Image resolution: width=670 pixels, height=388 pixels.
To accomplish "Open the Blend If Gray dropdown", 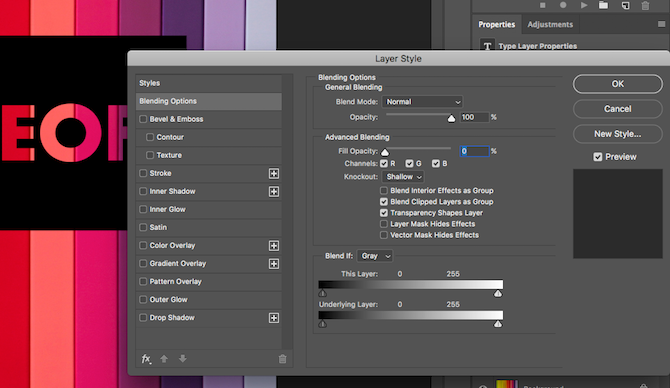I will coord(375,256).
